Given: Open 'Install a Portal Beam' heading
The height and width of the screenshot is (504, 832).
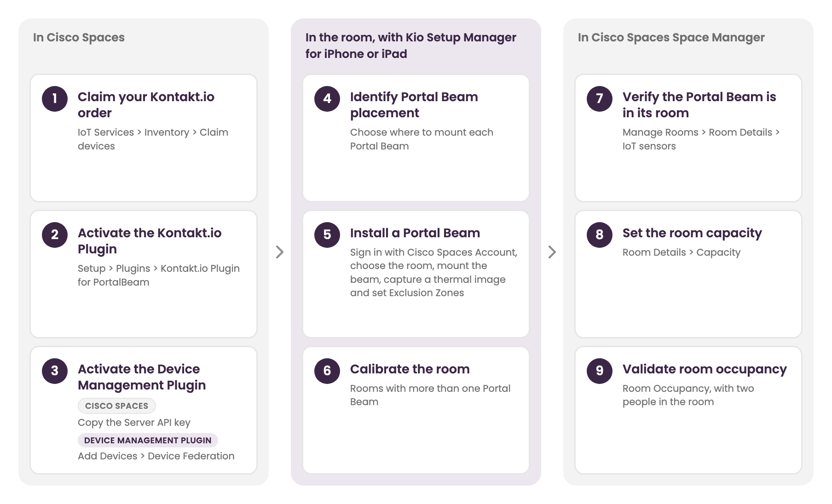Looking at the screenshot, I should point(415,233).
